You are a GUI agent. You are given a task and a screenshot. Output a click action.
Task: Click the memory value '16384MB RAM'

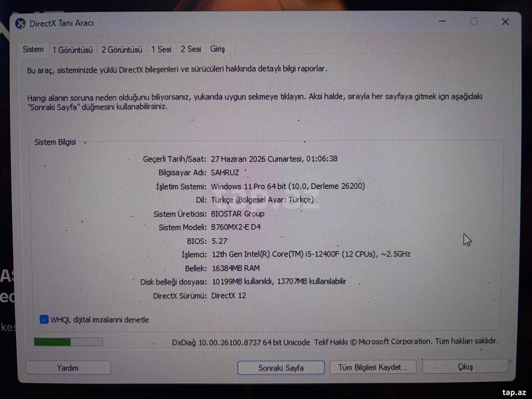tap(236, 268)
